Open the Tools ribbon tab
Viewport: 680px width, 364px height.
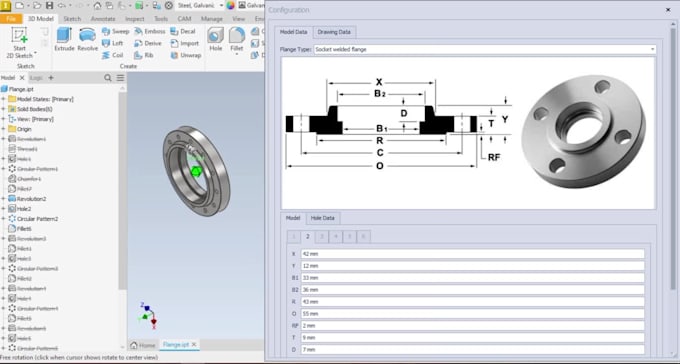pos(161,19)
